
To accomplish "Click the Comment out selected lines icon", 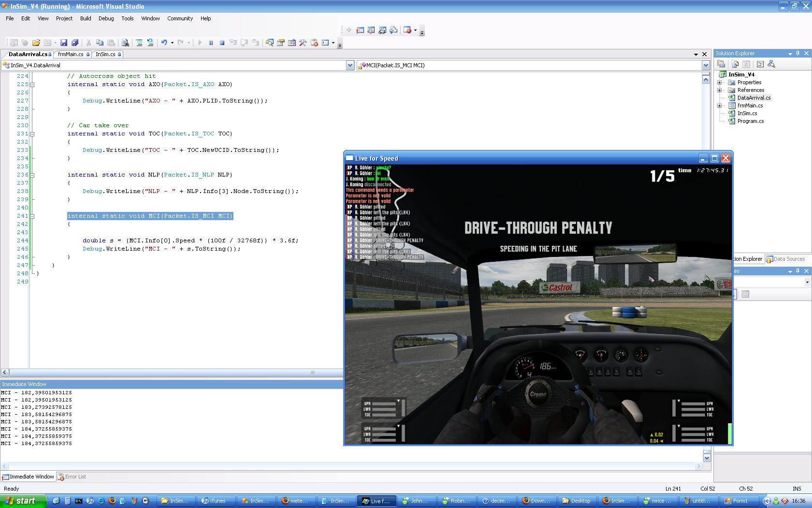I will [139, 43].
